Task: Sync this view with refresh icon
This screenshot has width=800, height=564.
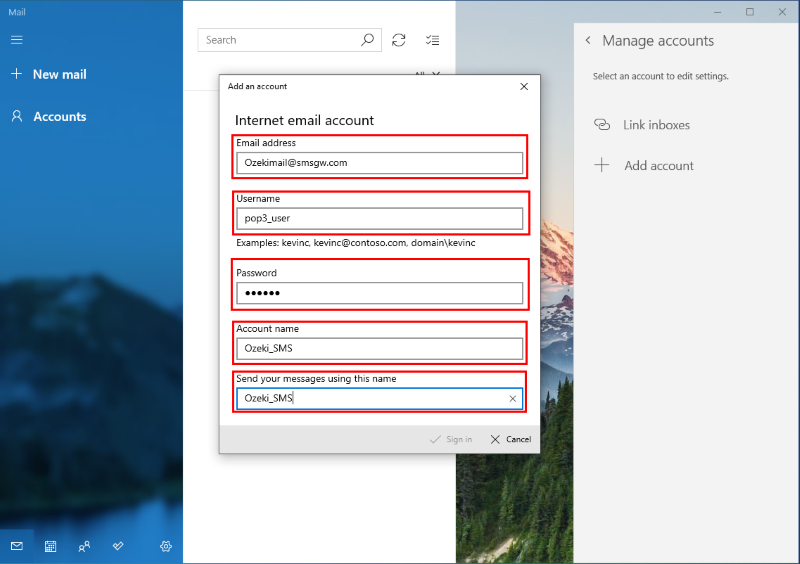Action: 399,40
